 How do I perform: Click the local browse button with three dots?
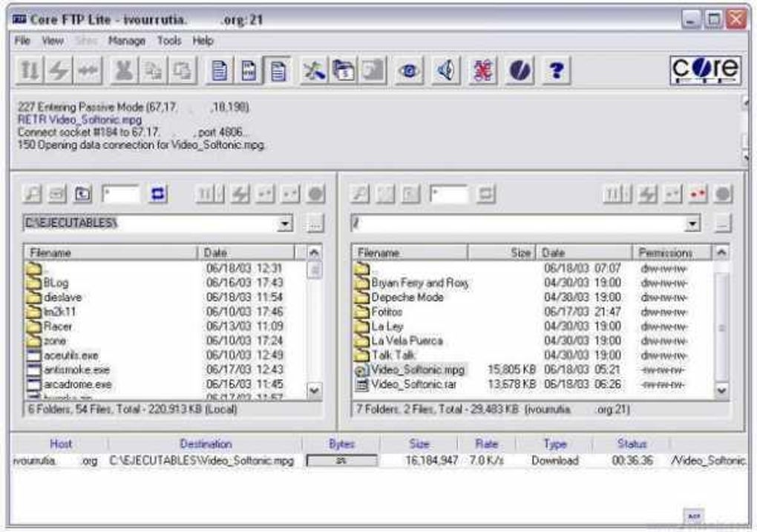coord(314,223)
